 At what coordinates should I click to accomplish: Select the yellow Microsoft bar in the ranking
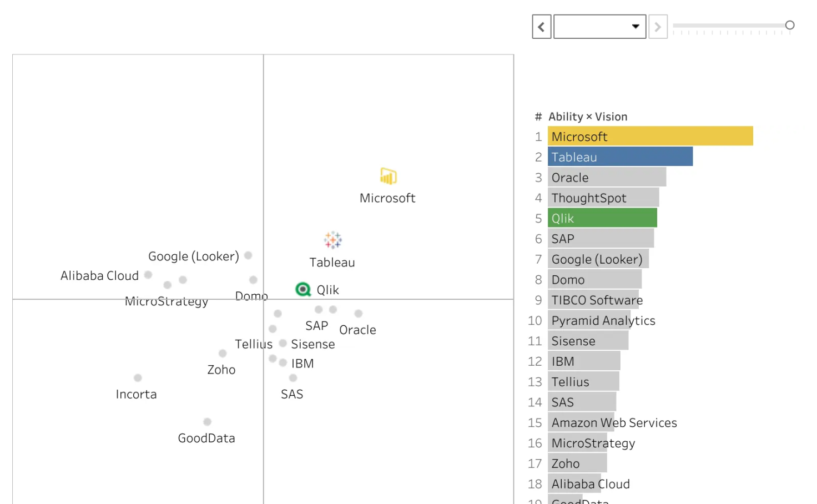tap(650, 136)
